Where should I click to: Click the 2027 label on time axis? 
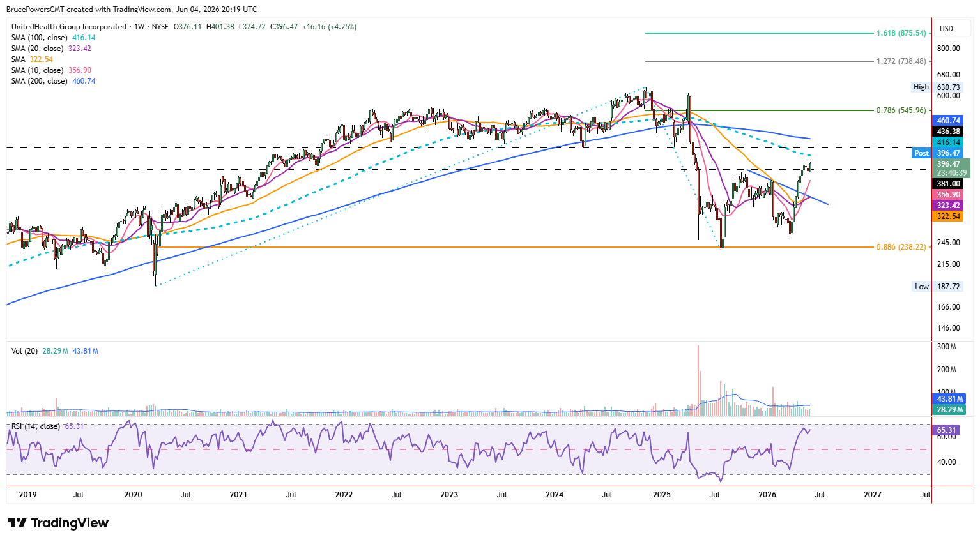click(873, 495)
